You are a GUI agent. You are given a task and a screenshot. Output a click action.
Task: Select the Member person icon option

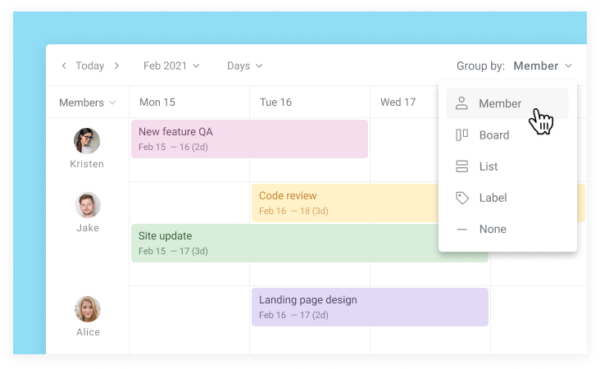[x=461, y=103]
